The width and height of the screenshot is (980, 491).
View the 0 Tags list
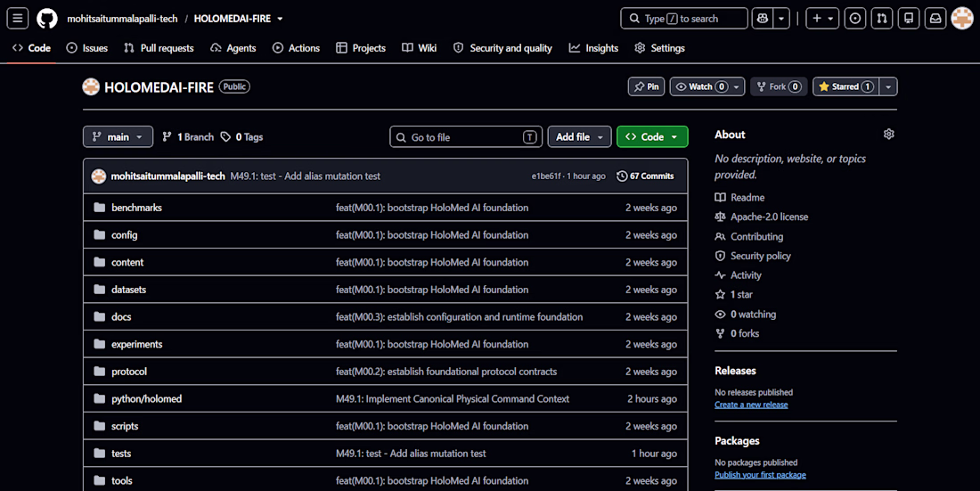pyautogui.click(x=241, y=137)
